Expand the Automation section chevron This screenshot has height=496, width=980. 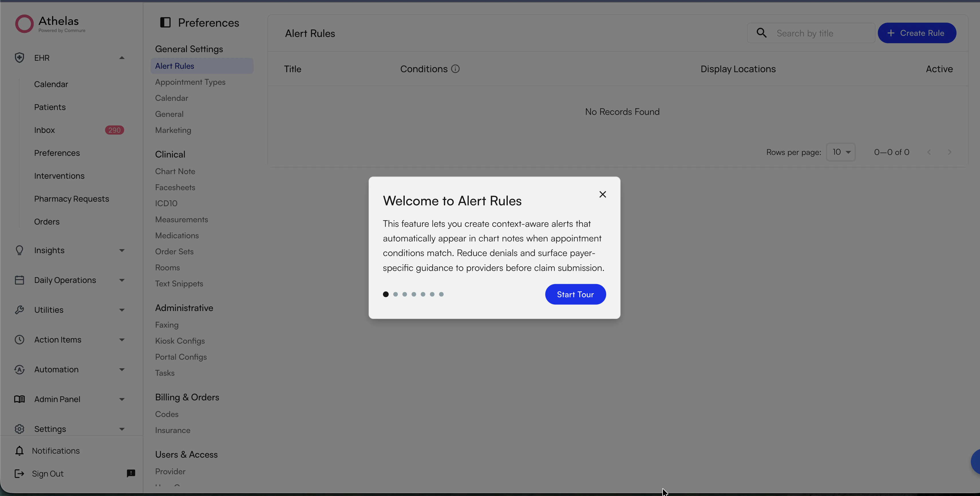[122, 369]
